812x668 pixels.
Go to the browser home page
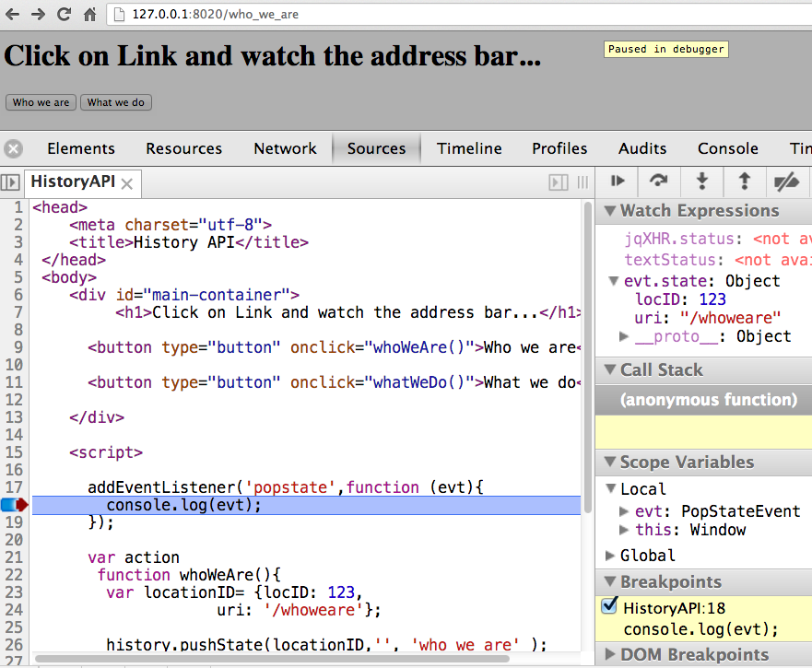[x=90, y=14]
